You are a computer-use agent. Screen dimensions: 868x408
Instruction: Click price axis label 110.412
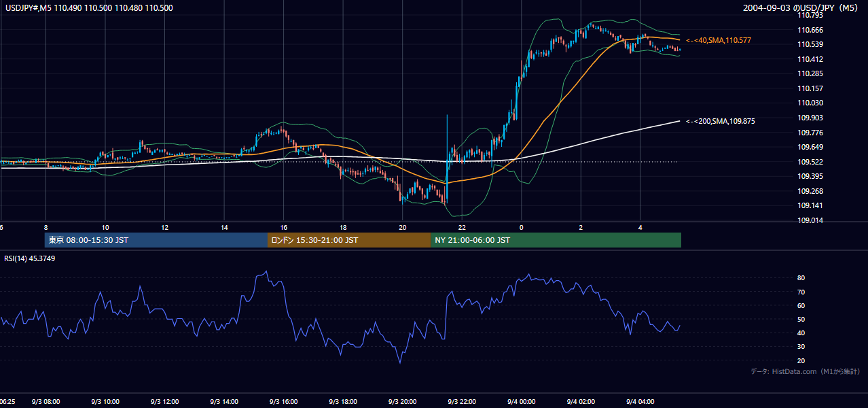tap(809, 59)
